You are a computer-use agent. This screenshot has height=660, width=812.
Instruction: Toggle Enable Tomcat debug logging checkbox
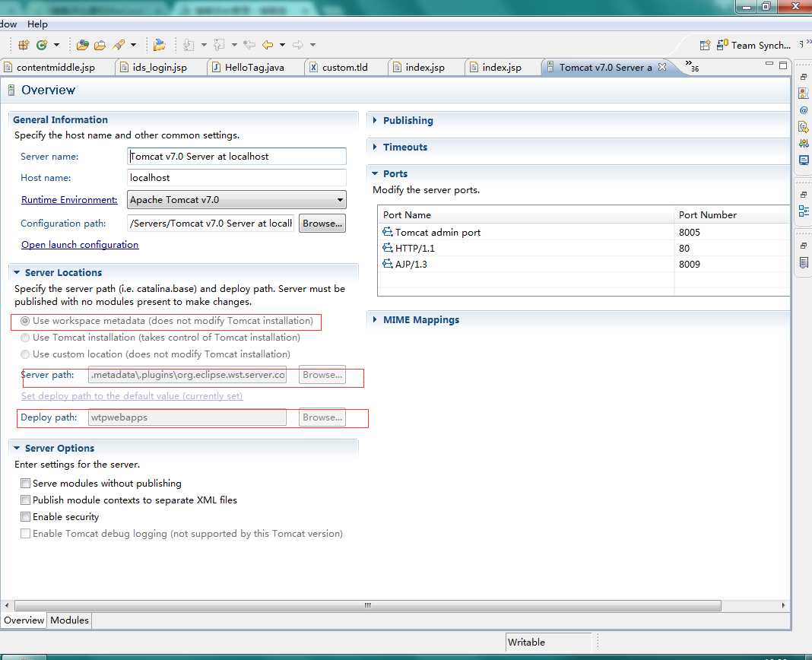(25, 534)
